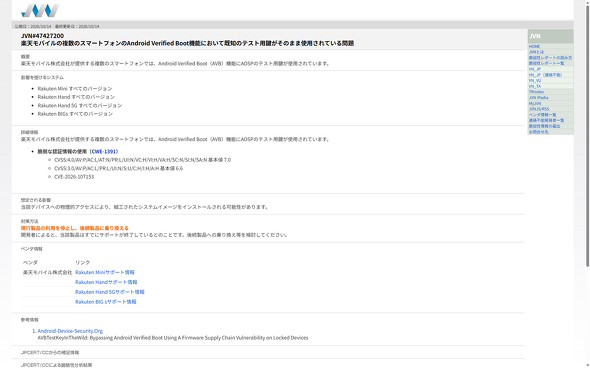Open the JVNJS/RSS sidebar link

[x=539, y=109]
